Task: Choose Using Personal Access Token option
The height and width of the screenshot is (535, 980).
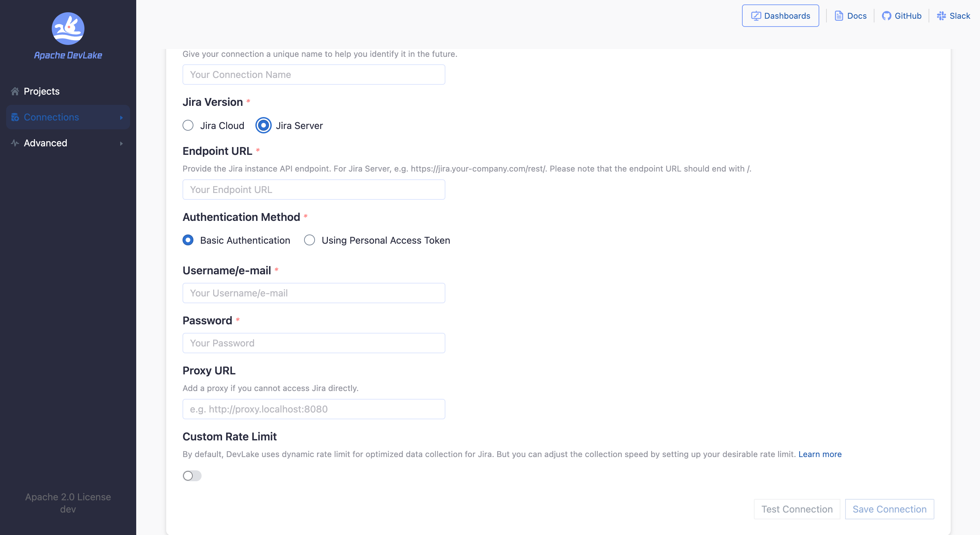Action: click(x=309, y=240)
